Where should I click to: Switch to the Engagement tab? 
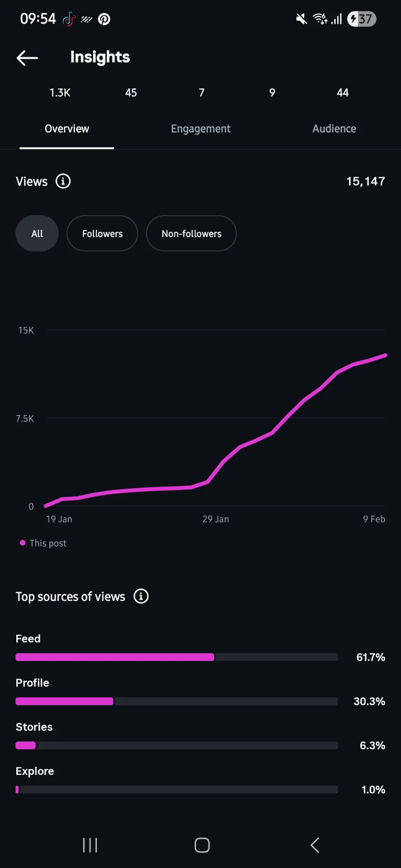(200, 129)
